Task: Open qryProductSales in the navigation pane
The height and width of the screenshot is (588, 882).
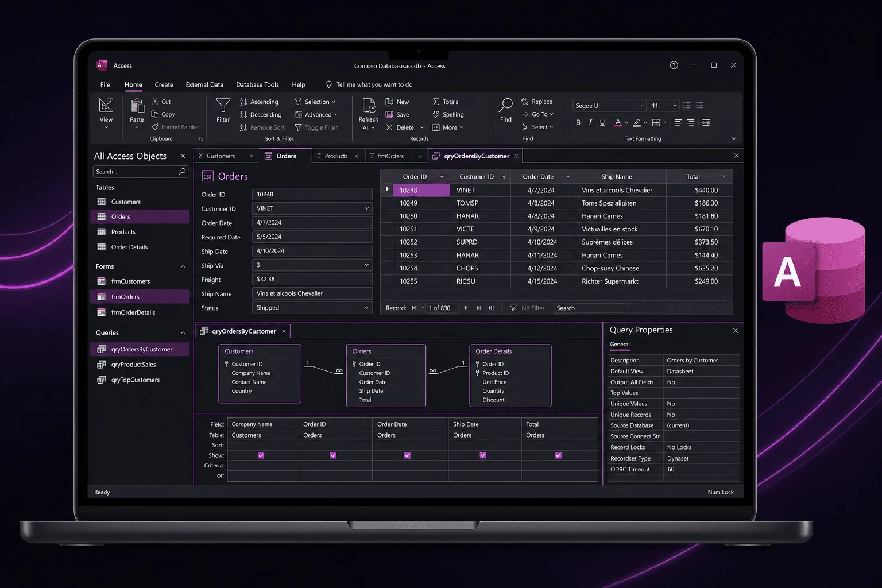Action: 134,365
